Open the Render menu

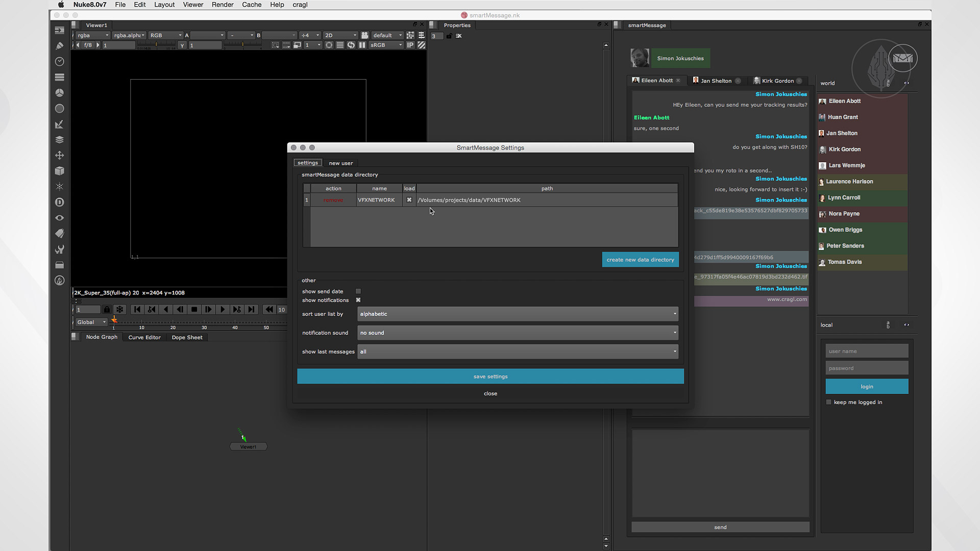tap(223, 5)
